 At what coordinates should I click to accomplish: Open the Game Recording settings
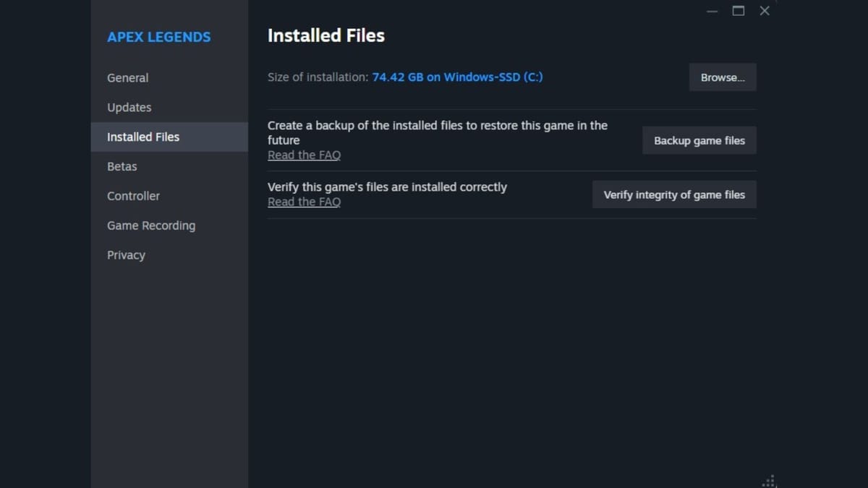coord(151,226)
